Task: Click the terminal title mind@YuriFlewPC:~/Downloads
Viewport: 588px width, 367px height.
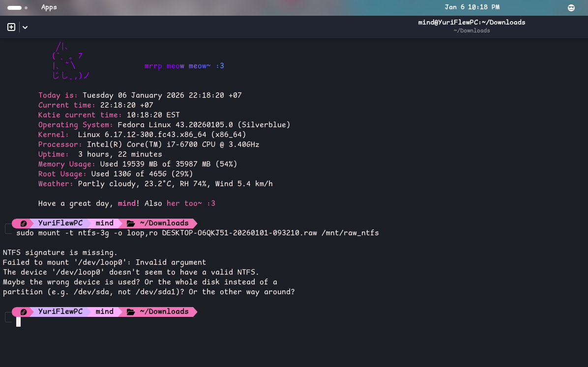Action: [471, 22]
